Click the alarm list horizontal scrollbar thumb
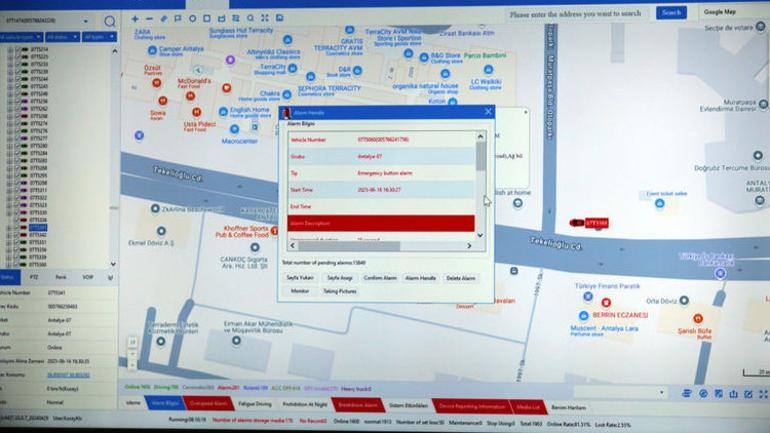 350,245
